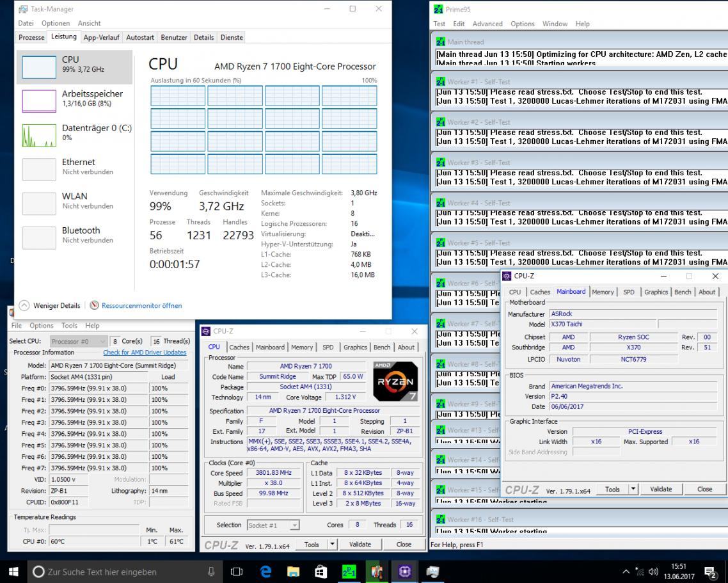Select Datenträger 0 (C:) in sidebar
This screenshot has width=728, height=583.
75,135
